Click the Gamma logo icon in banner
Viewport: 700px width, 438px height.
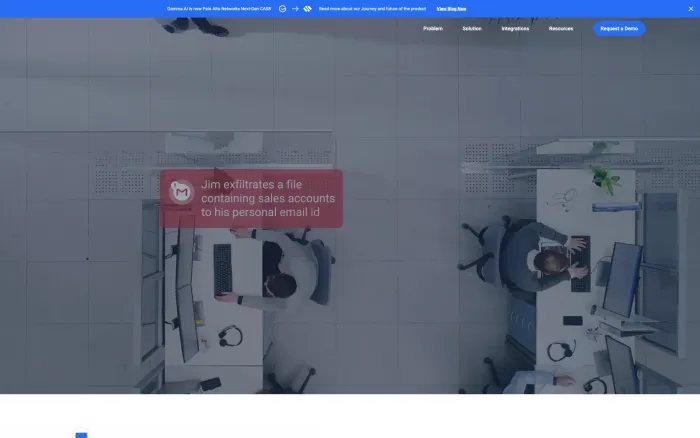pos(282,8)
